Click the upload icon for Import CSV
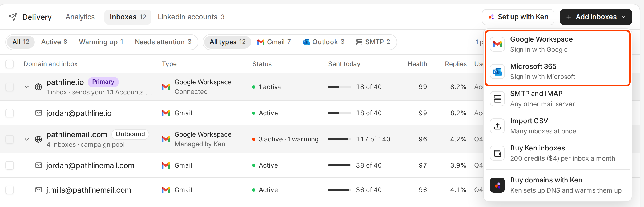Viewport: 644px width, 207px height. point(497,126)
